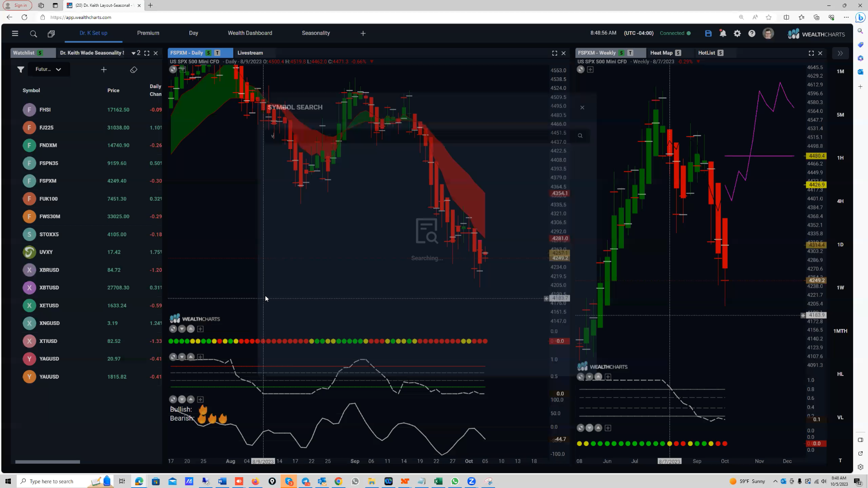Viewport: 868px width, 488px height.
Task: Click the watchlist horizontal scrollbar
Action: click(47, 462)
